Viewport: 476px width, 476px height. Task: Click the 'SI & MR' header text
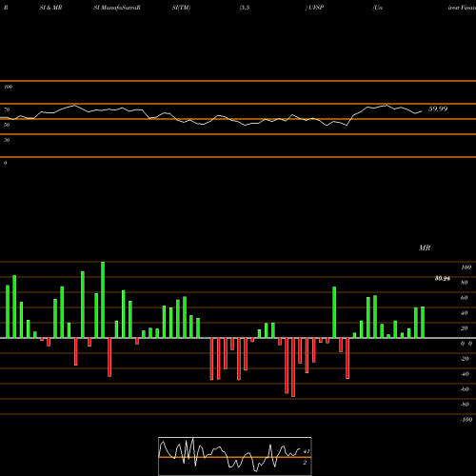click(50, 8)
